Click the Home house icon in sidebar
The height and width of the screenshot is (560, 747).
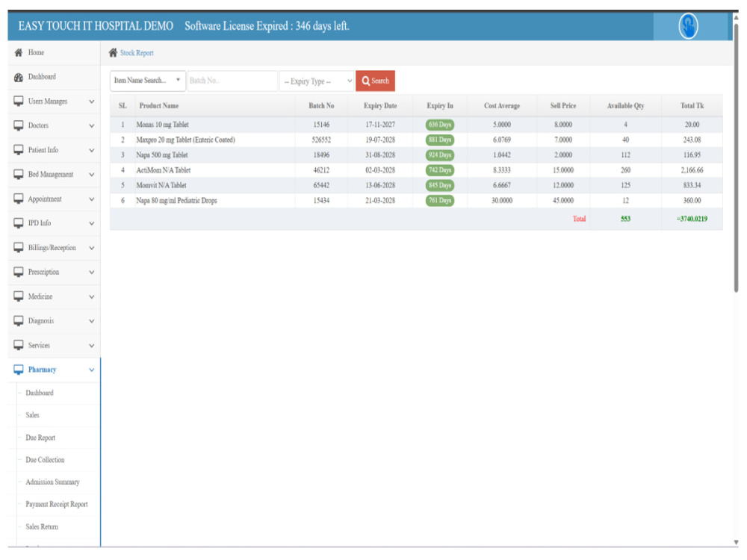click(x=18, y=52)
